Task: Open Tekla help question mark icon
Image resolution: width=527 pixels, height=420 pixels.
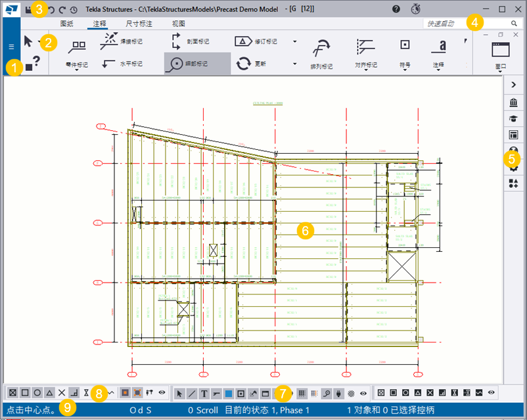Action: click(396, 9)
